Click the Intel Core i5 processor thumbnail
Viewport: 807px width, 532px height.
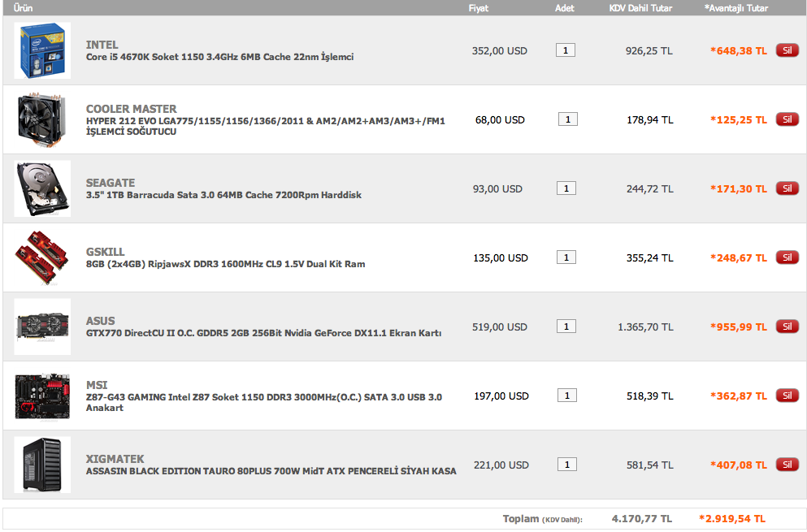pyautogui.click(x=42, y=50)
